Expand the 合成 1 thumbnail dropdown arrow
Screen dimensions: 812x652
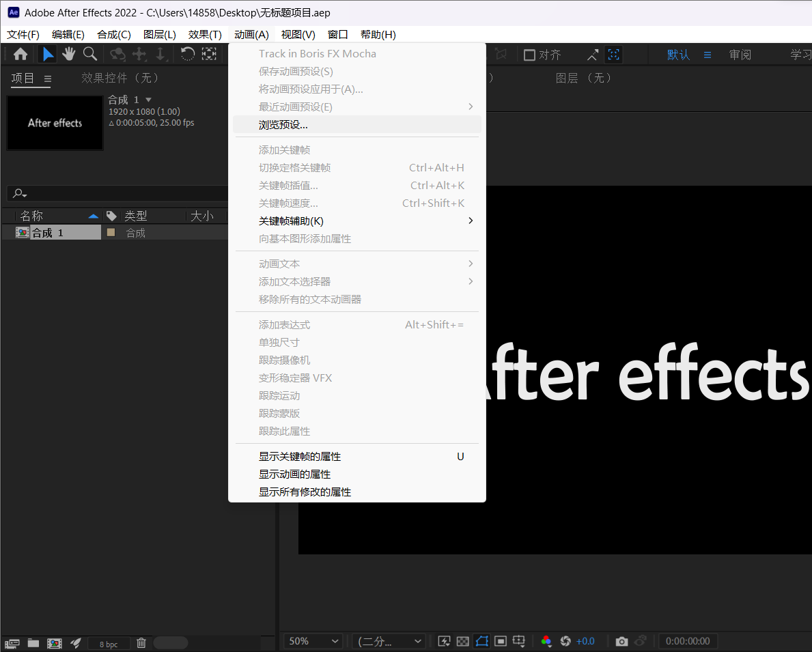pos(149,100)
